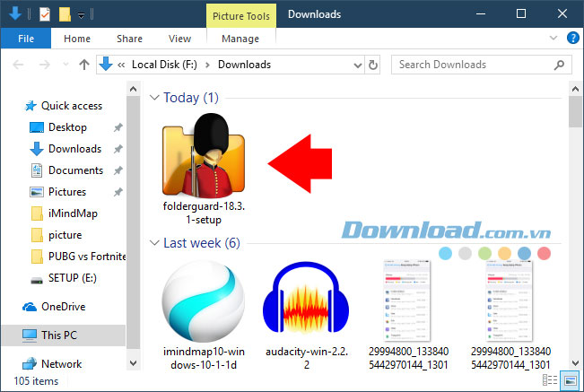Select second 29994800_133840 image thumbnail

tap(510, 300)
